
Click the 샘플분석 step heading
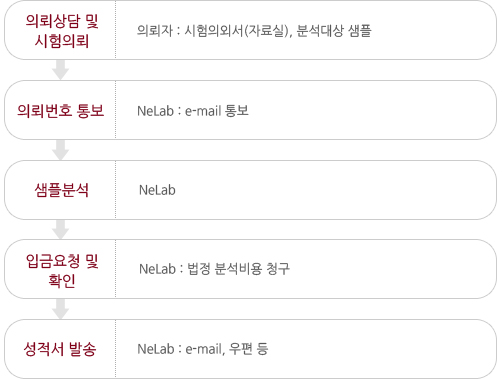tap(62, 190)
